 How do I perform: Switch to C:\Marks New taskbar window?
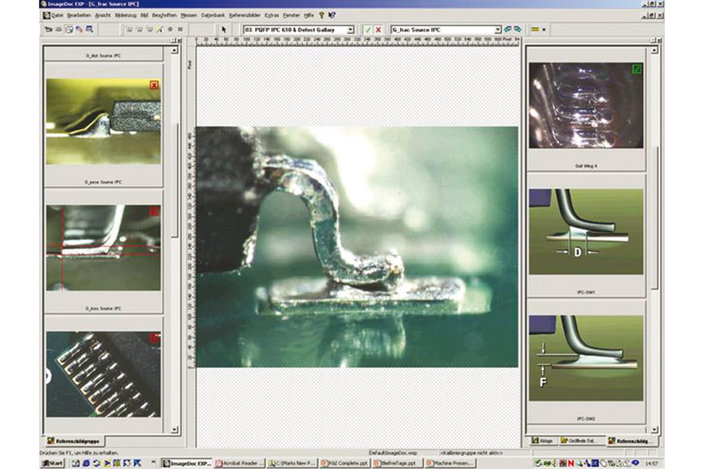pos(292,463)
